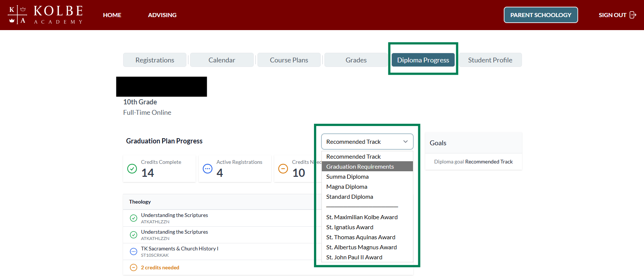Image resolution: width=644 pixels, height=279 pixels.
Task: Click the Graduation Plan Progress heading
Action: 164,141
